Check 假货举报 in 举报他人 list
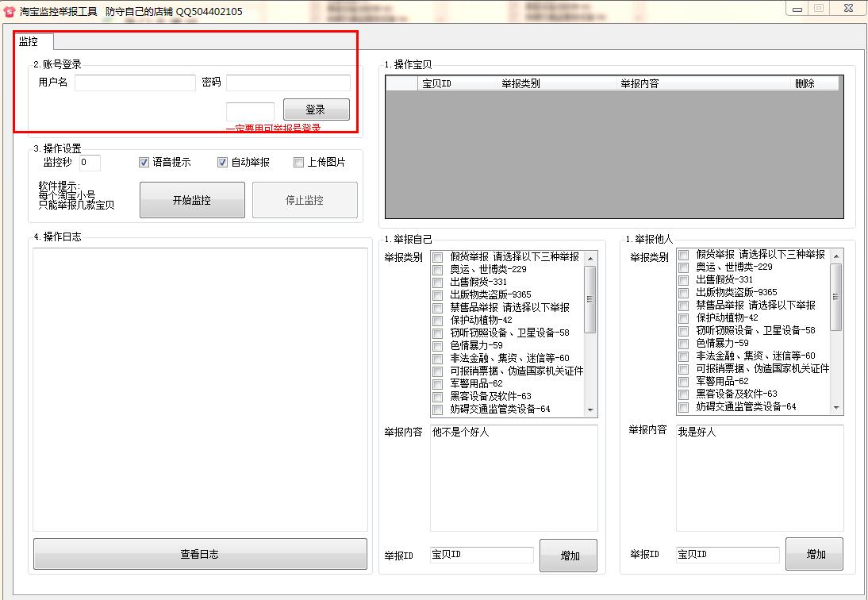This screenshot has width=868, height=600. pyautogui.click(x=684, y=256)
